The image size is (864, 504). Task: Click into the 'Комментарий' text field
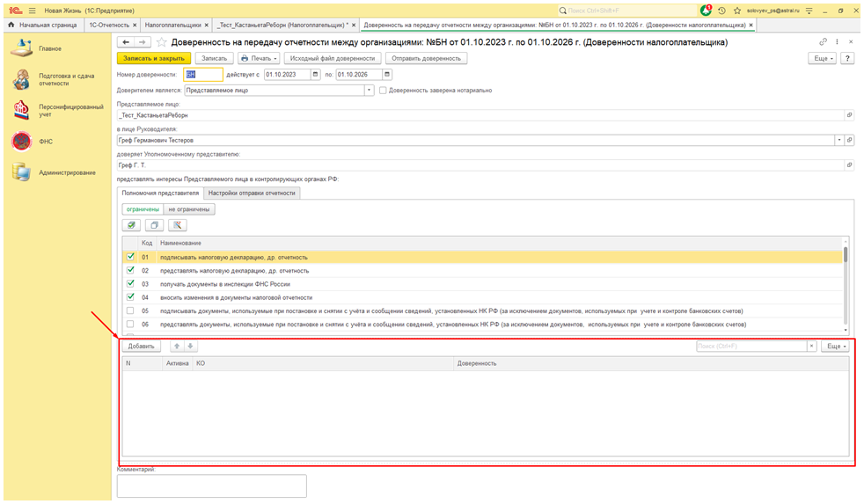pos(211,486)
